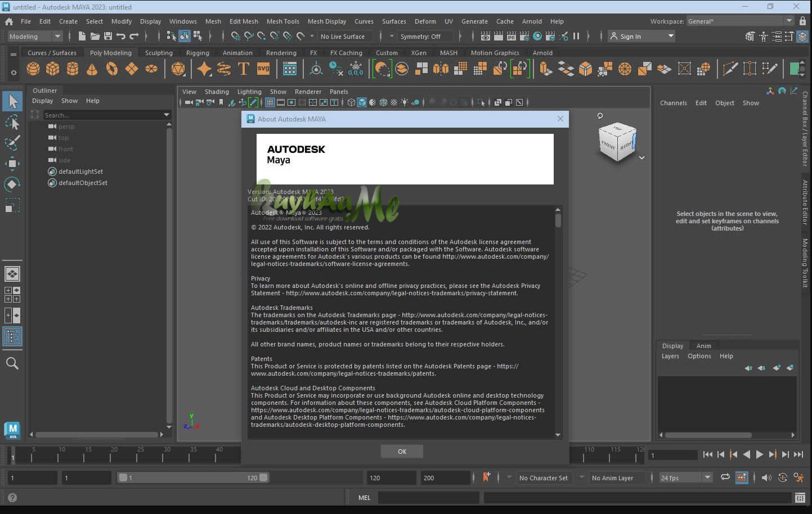Choose the Lasso select tool
Viewport: 812px width, 514px height.
click(x=12, y=122)
